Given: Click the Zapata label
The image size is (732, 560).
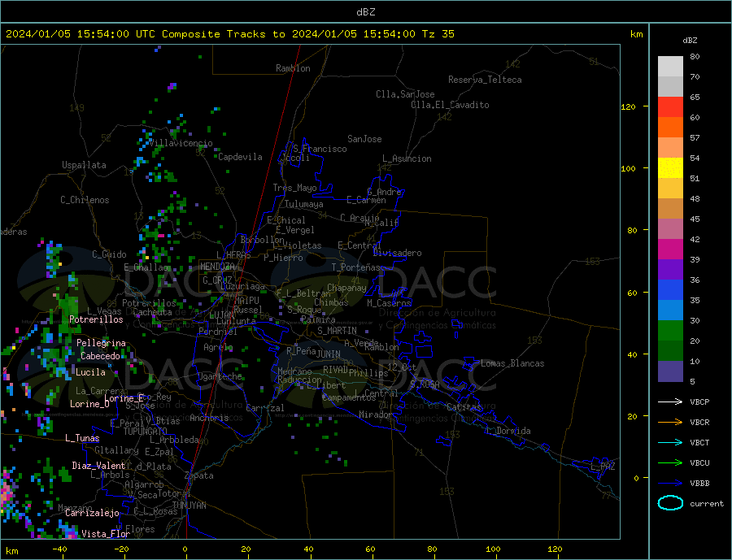Looking at the screenshot, I should tap(199, 475).
